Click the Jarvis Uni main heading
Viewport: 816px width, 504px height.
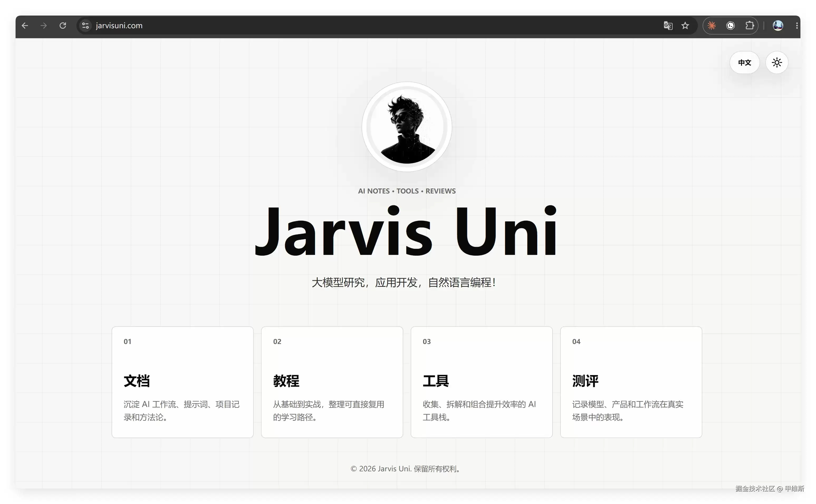point(406,231)
